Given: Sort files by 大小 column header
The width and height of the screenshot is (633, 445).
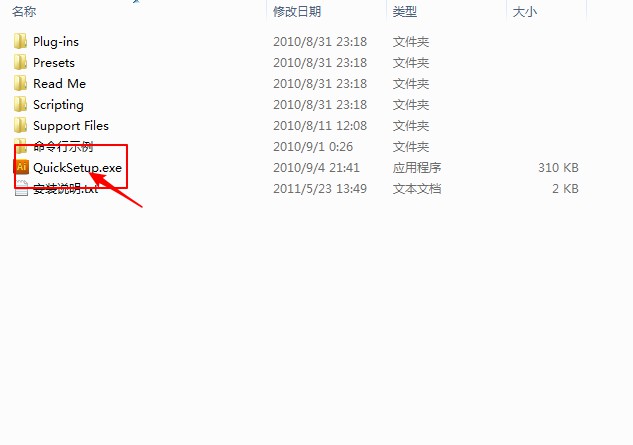Looking at the screenshot, I should point(524,12).
